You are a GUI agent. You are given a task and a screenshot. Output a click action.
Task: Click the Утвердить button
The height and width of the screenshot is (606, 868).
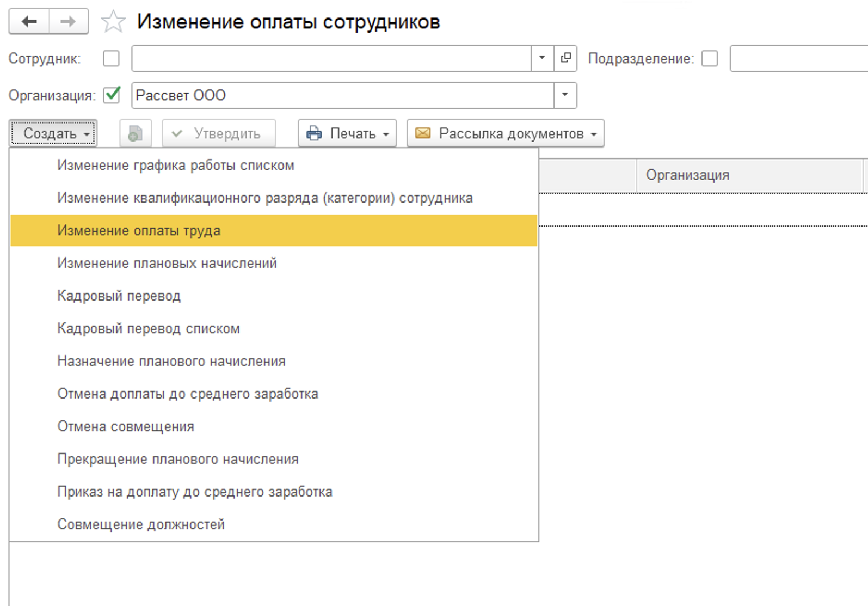tap(219, 133)
